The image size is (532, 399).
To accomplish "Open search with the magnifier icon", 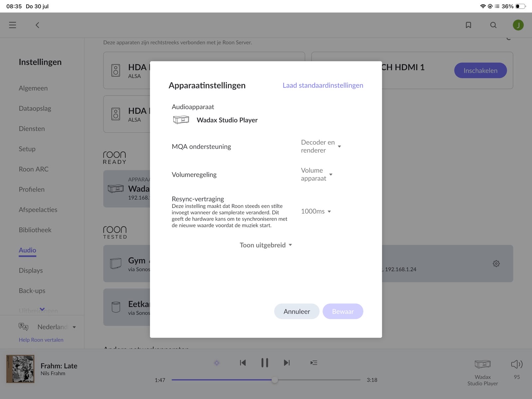I will pos(493,25).
